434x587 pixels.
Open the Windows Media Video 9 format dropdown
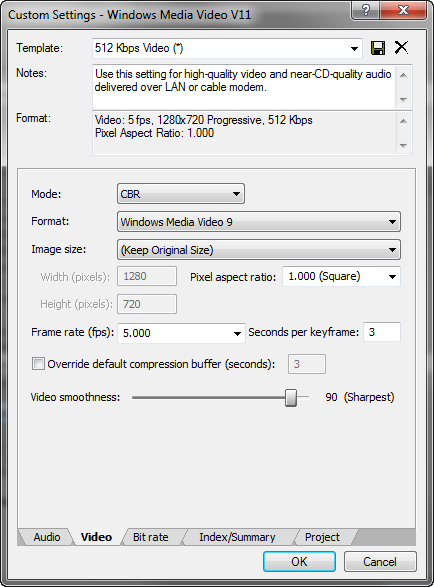(x=259, y=222)
